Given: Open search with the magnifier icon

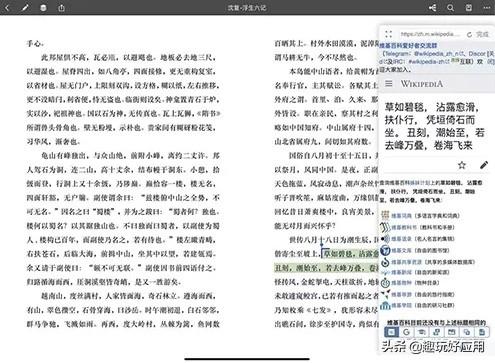Looking at the screenshot, I should 450,8.
